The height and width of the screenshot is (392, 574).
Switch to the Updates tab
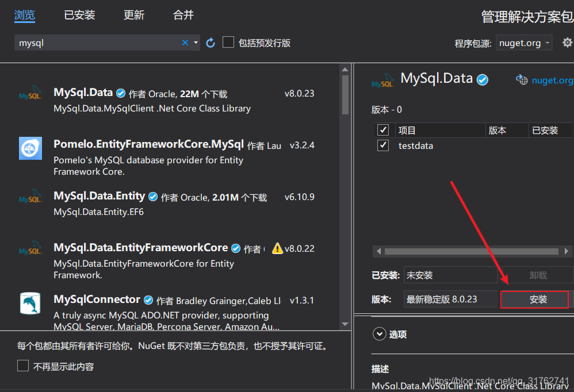[x=133, y=15]
